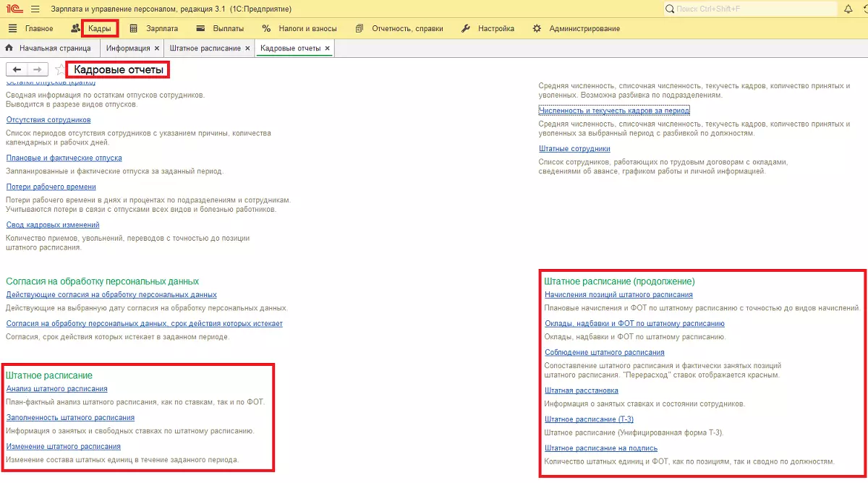Open Начисления позиций штатного расписания report

[x=618, y=295]
